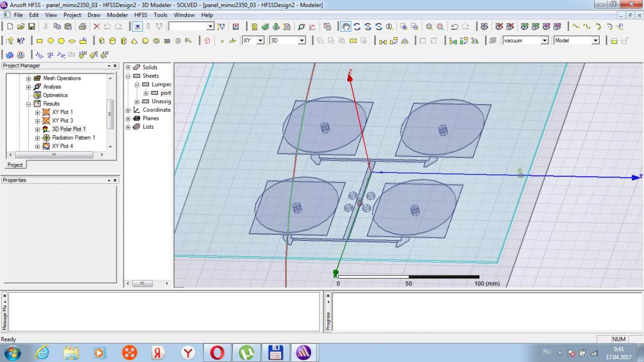
Task: Click the Draw cone tool
Action: tap(134, 41)
